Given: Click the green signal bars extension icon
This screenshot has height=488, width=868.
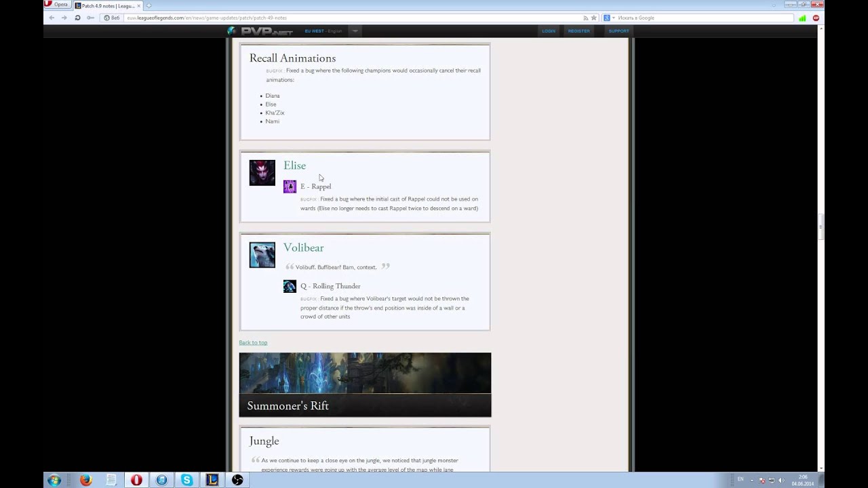Looking at the screenshot, I should (x=803, y=18).
